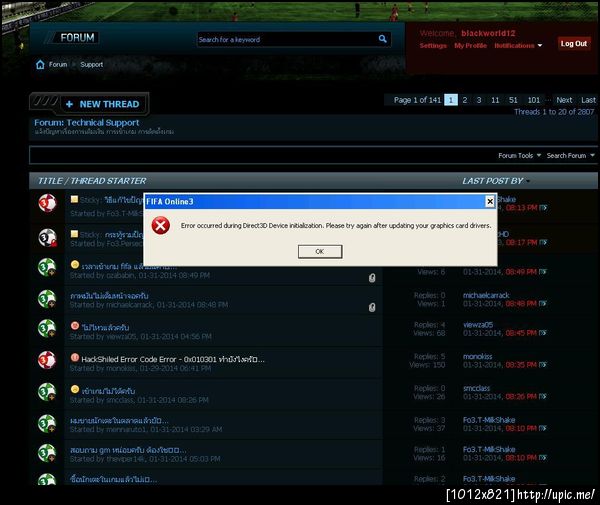This screenshot has width=600, height=505.
Task: Click the green status ball in viewza05 row
Action: 47,328
